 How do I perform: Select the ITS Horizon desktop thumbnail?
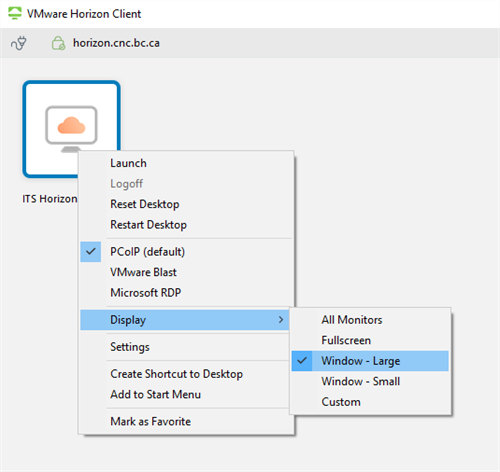(x=71, y=129)
